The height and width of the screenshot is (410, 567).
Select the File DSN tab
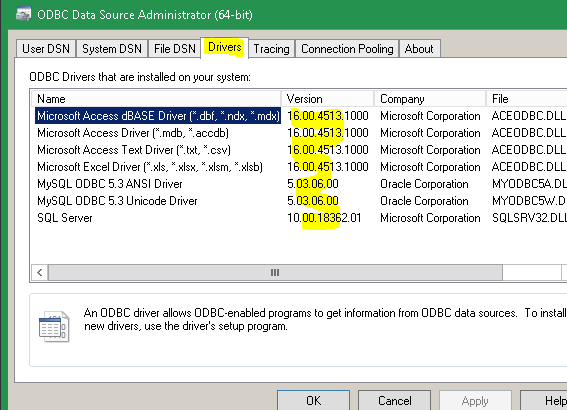(x=175, y=49)
